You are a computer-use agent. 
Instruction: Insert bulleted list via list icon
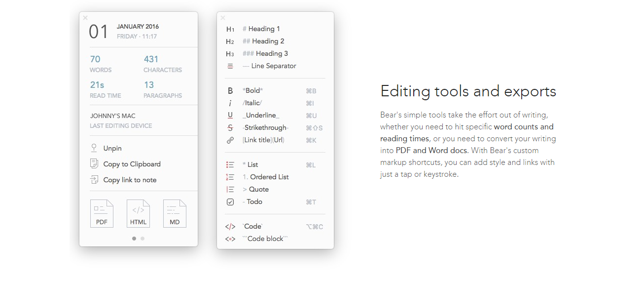click(230, 165)
